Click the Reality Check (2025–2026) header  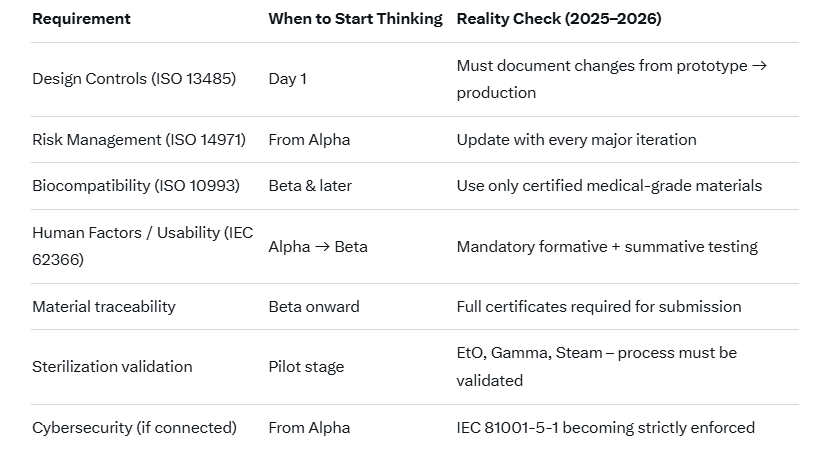pos(559,19)
